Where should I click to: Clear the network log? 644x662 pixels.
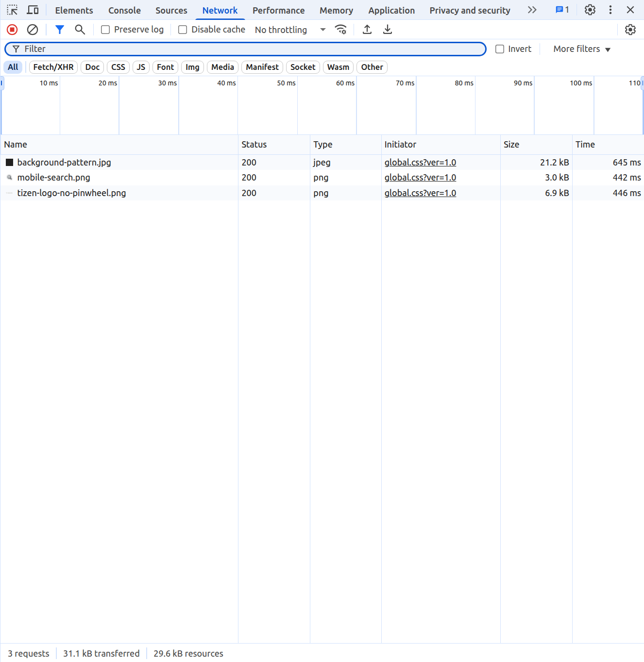pos(33,30)
